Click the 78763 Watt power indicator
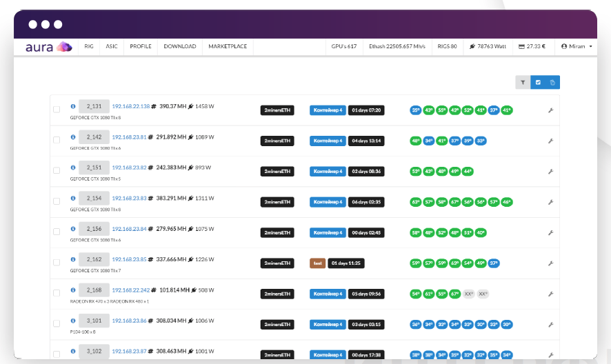 [488, 46]
